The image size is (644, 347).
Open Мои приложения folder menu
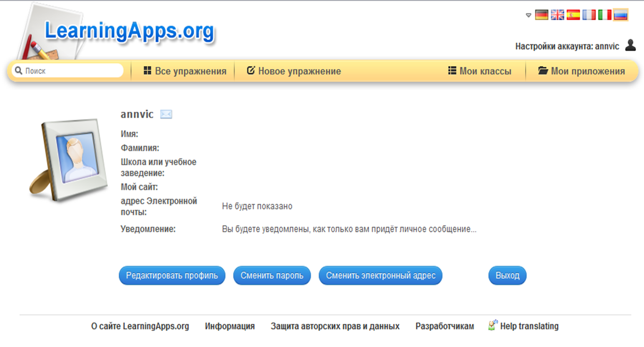[581, 71]
